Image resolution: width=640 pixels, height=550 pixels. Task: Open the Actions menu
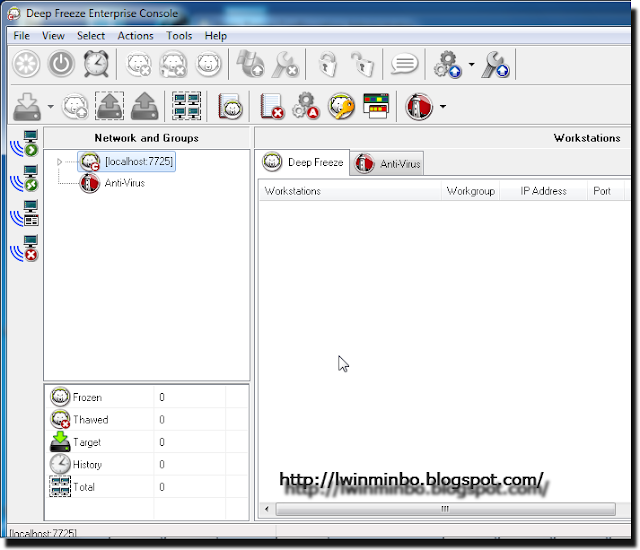click(x=136, y=36)
